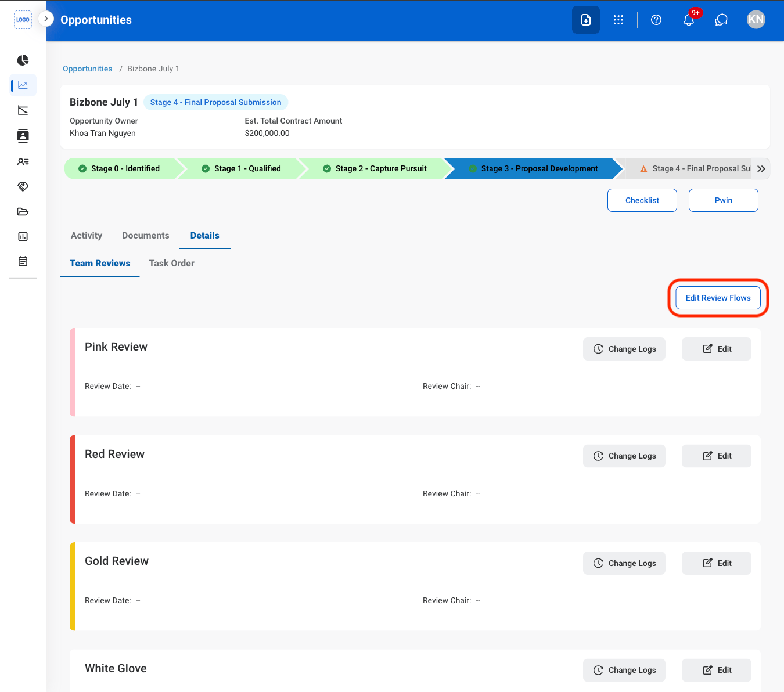Open the notifications bell icon
This screenshot has height=692, width=784.
coord(689,20)
